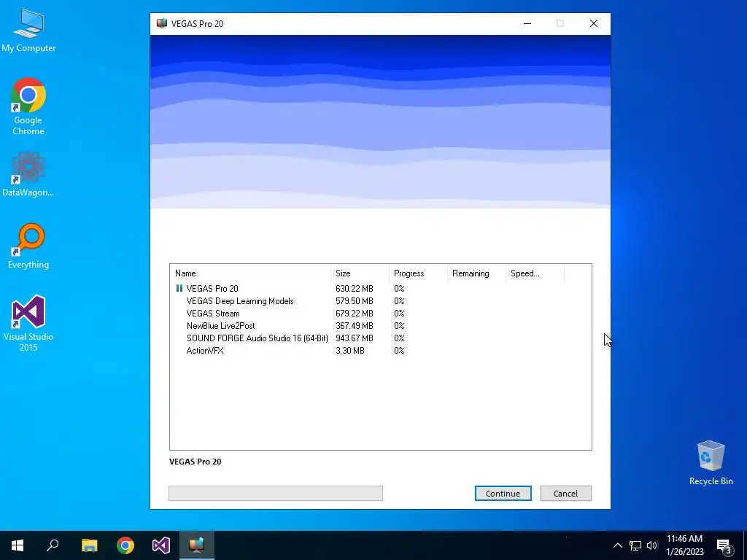Open the Everything search desktop shortcut
The height and width of the screenshot is (560, 747).
(x=28, y=246)
